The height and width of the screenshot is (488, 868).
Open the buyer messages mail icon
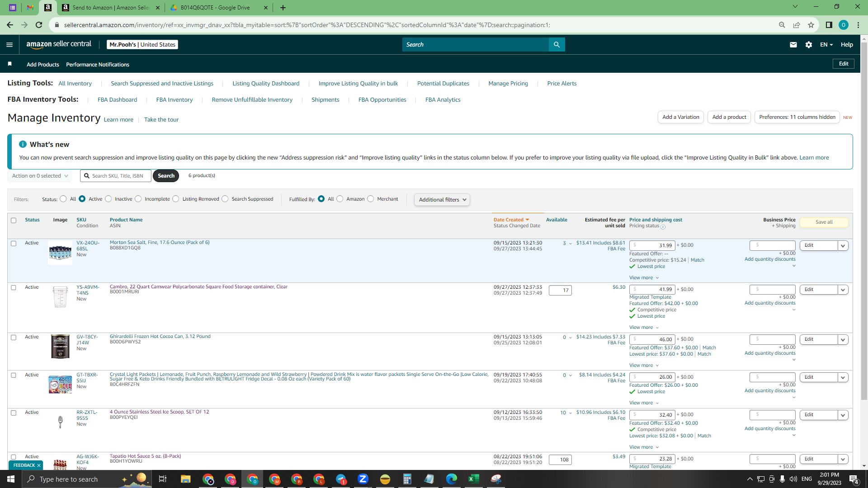(793, 45)
